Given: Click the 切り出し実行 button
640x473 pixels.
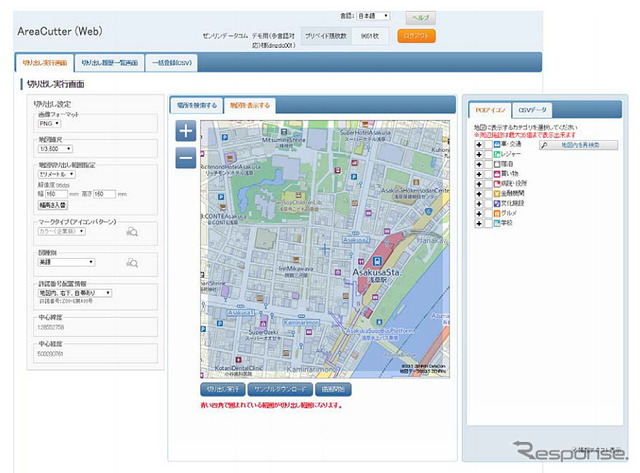Looking at the screenshot, I should click(223, 389).
